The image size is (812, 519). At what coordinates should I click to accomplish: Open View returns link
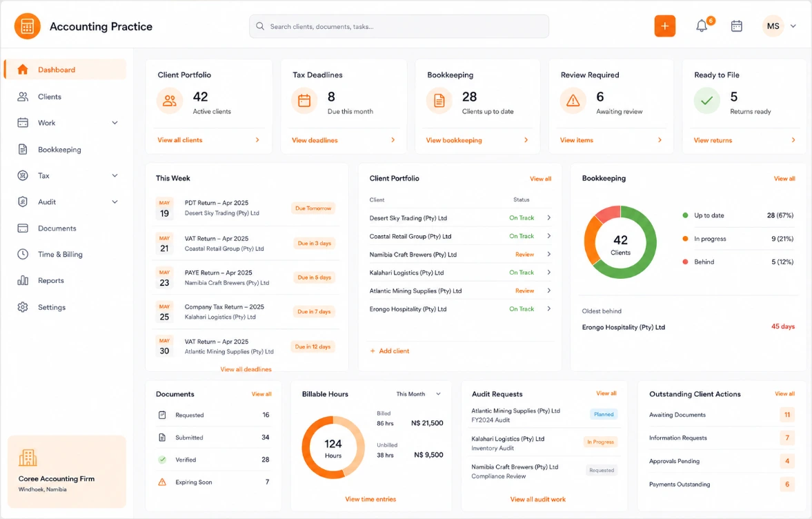coord(713,140)
